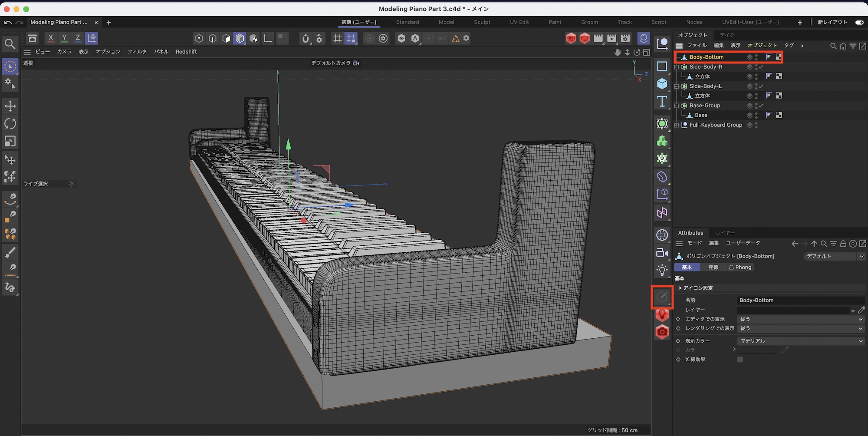The image size is (868, 436).
Task: Click the Text spline tool icon
Action: point(662,102)
